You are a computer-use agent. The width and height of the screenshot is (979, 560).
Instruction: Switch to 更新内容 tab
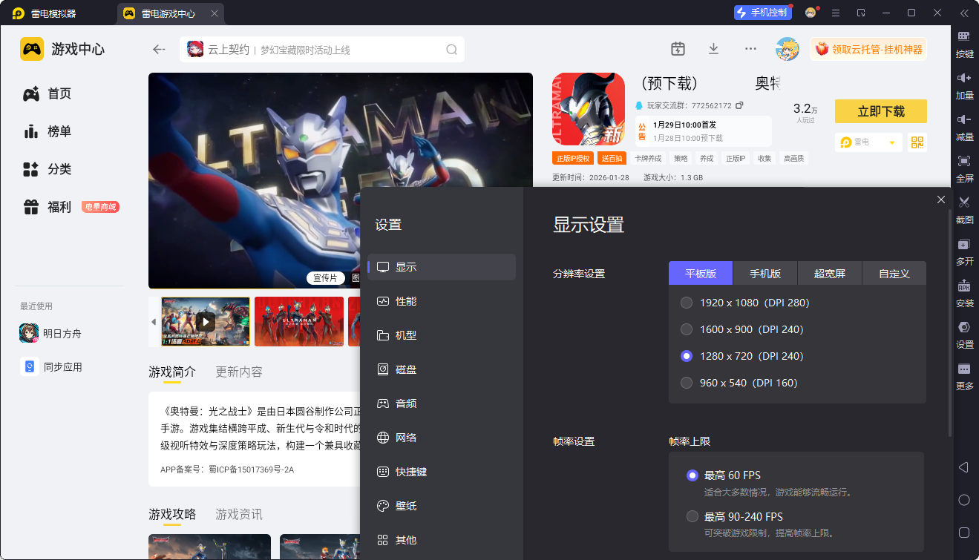click(x=239, y=372)
